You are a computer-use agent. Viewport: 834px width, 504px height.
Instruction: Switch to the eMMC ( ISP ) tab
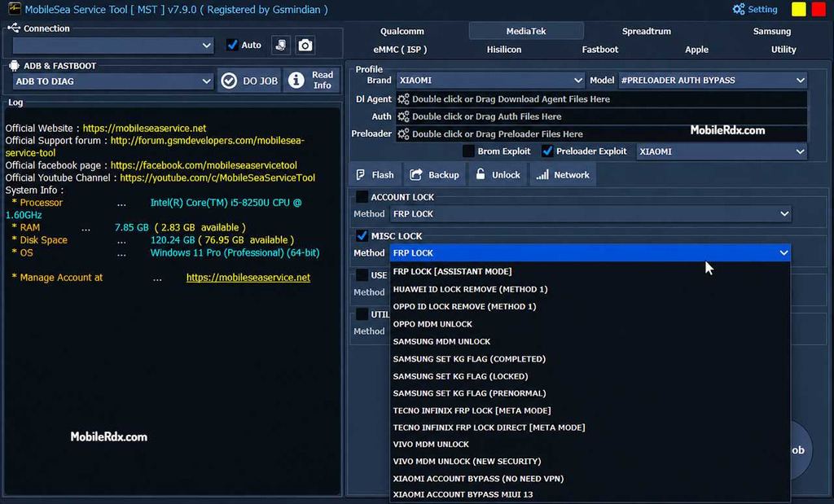[x=400, y=50]
